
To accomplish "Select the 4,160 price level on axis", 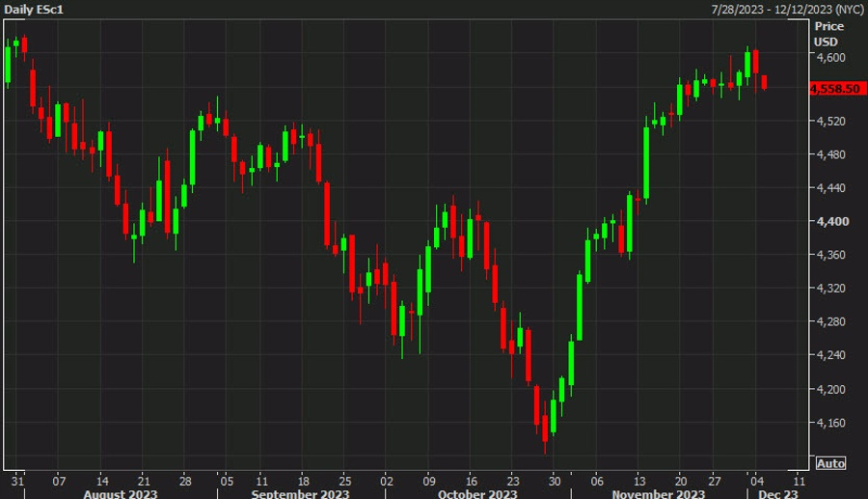I will tap(829, 423).
